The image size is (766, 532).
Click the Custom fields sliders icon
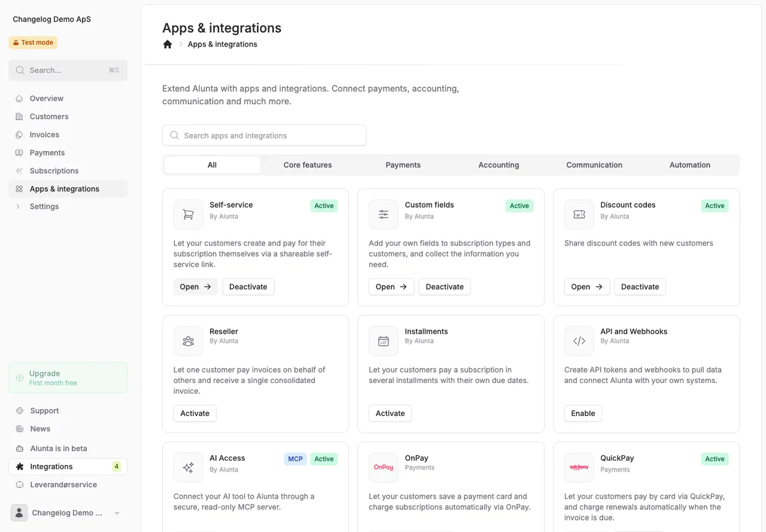click(384, 214)
